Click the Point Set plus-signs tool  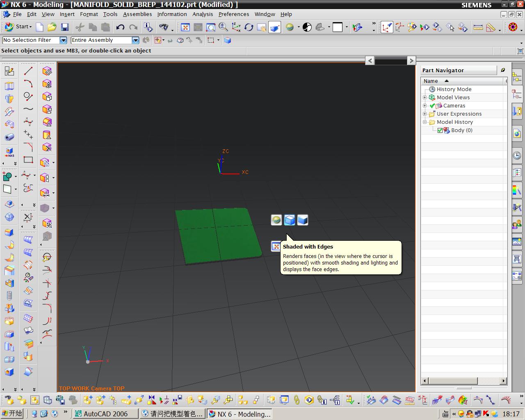point(28,135)
